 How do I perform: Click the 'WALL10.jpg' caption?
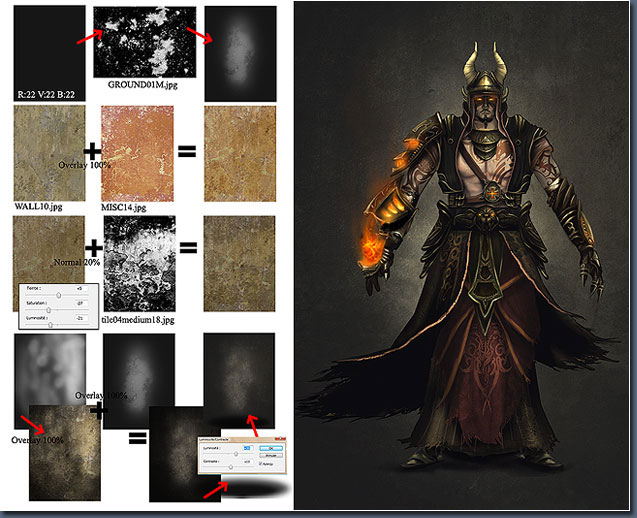[x=39, y=206]
